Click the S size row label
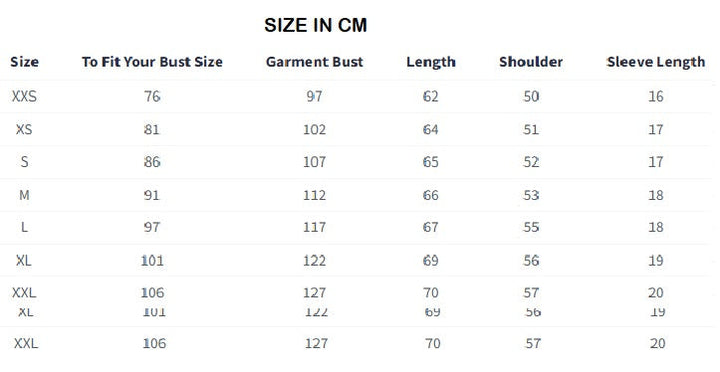 click(x=24, y=162)
